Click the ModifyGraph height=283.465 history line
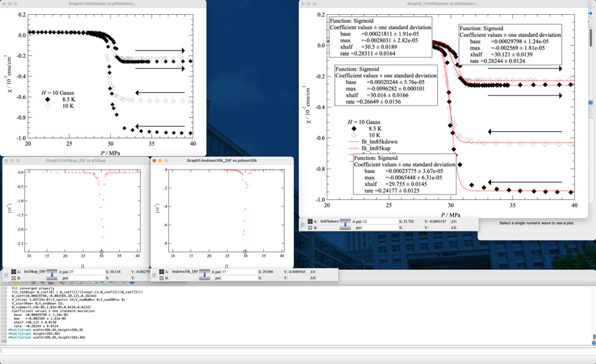 click(x=40, y=333)
